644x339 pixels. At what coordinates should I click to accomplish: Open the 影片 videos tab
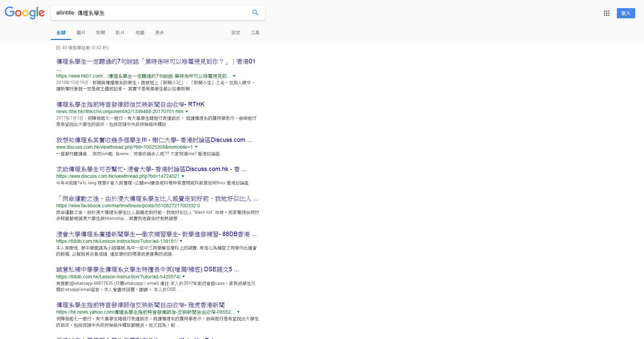(120, 33)
